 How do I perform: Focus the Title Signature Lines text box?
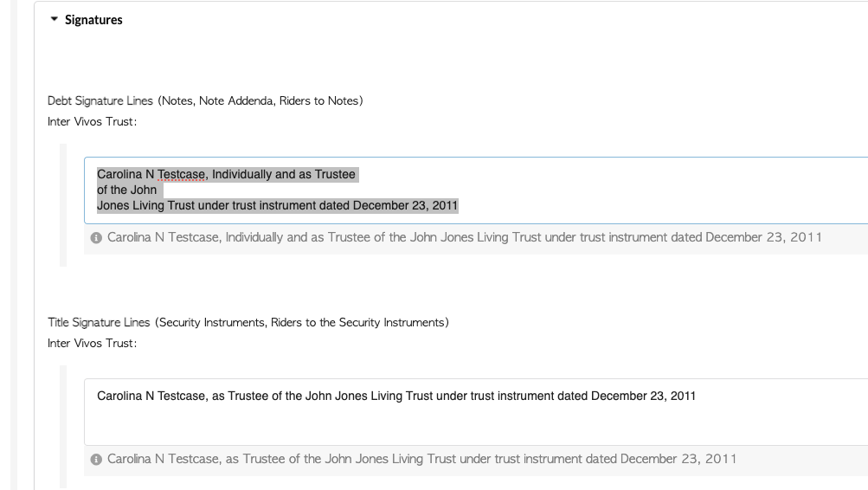[476, 412]
